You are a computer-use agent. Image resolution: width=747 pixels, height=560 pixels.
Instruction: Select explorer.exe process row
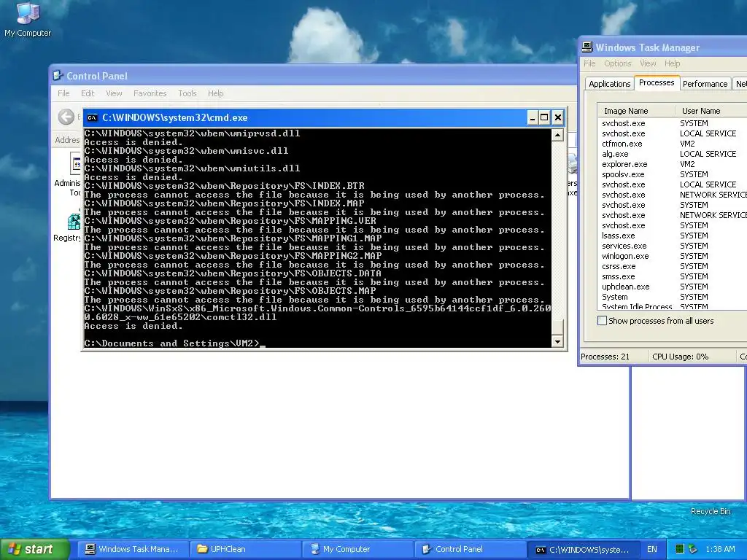point(672,164)
